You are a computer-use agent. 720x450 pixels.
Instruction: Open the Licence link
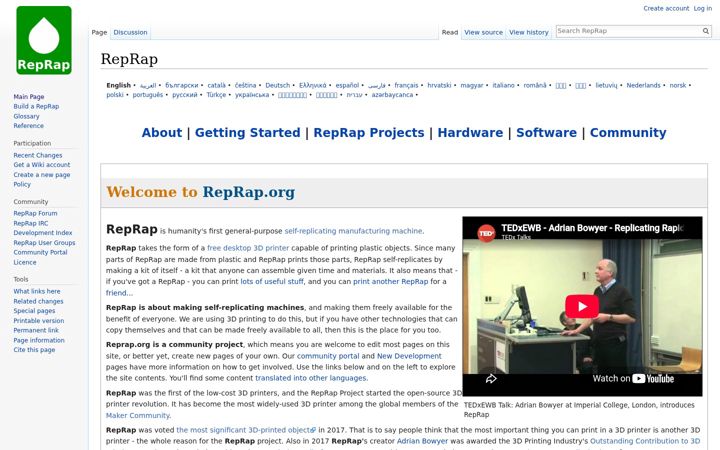(x=25, y=262)
